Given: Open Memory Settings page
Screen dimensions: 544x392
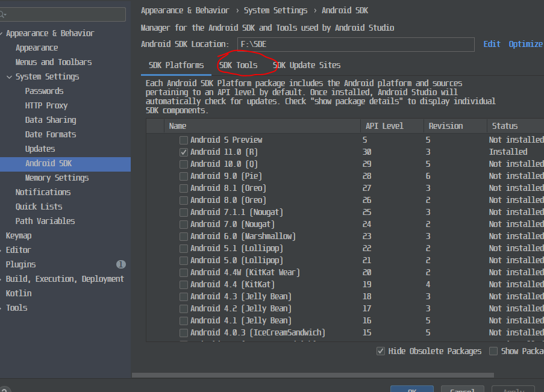Looking at the screenshot, I should [57, 178].
